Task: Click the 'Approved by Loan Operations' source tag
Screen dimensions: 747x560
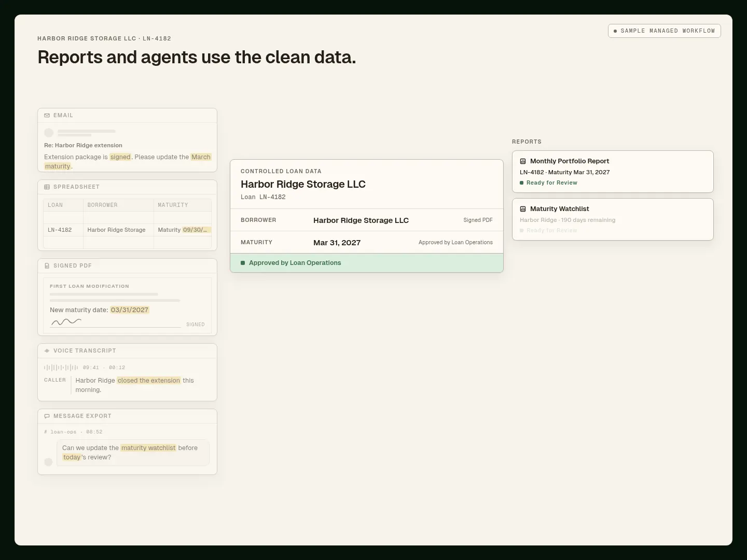Action: pos(455,243)
